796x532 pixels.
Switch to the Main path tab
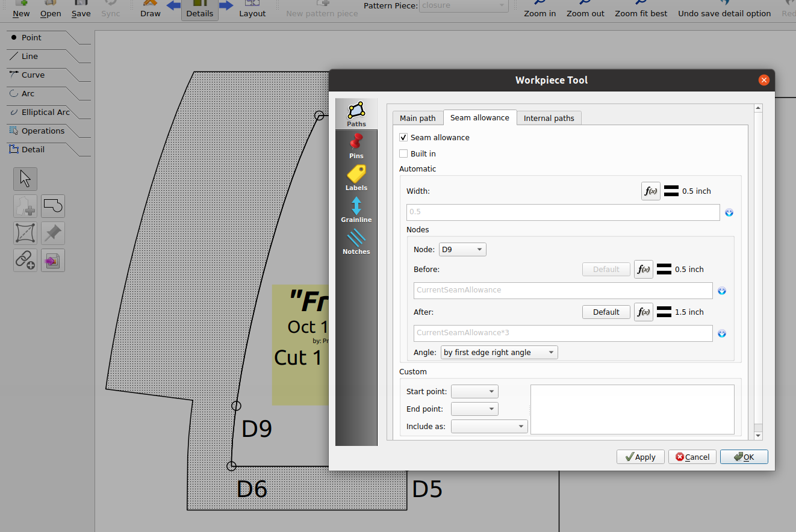(417, 119)
